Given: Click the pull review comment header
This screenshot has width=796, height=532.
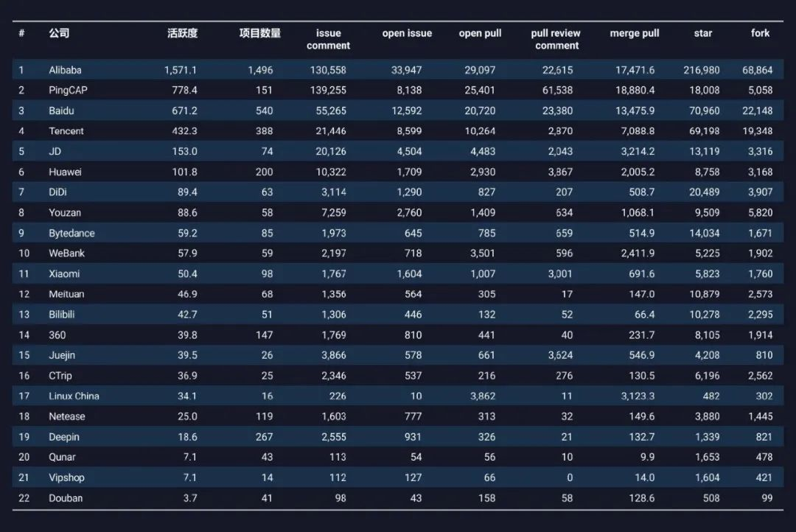Looking at the screenshot, I should point(556,39).
